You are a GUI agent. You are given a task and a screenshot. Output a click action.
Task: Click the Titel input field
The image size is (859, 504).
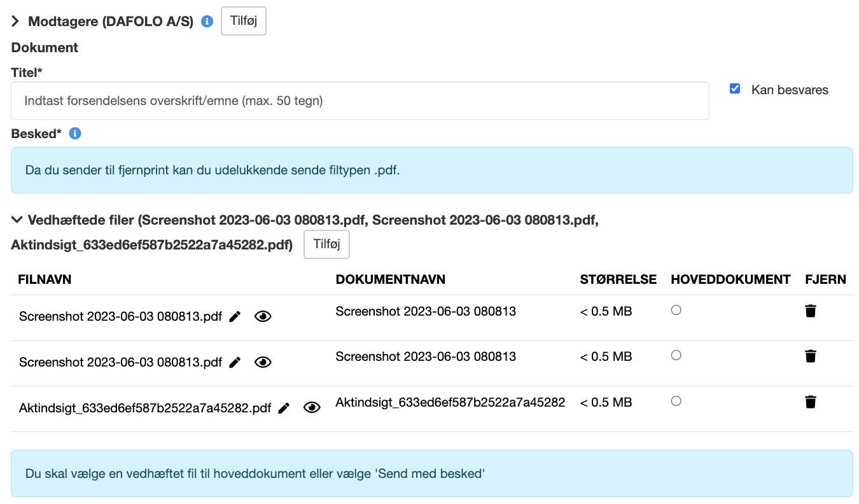coord(360,101)
